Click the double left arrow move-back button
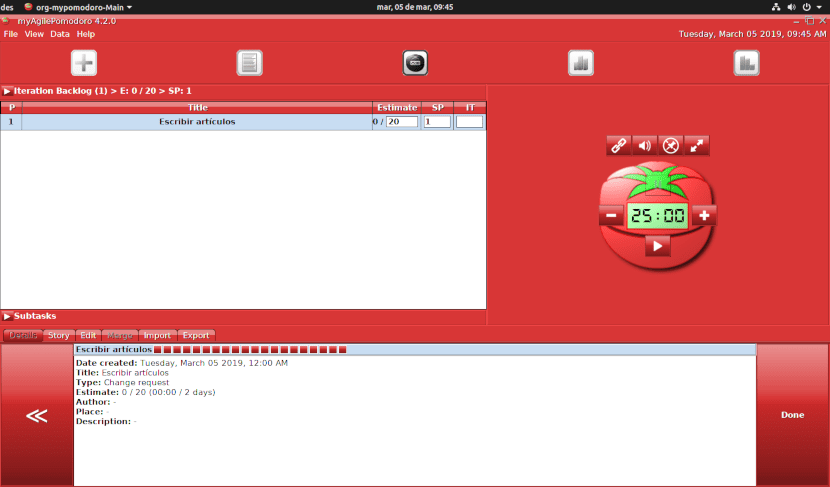This screenshot has width=830, height=487. click(x=37, y=415)
